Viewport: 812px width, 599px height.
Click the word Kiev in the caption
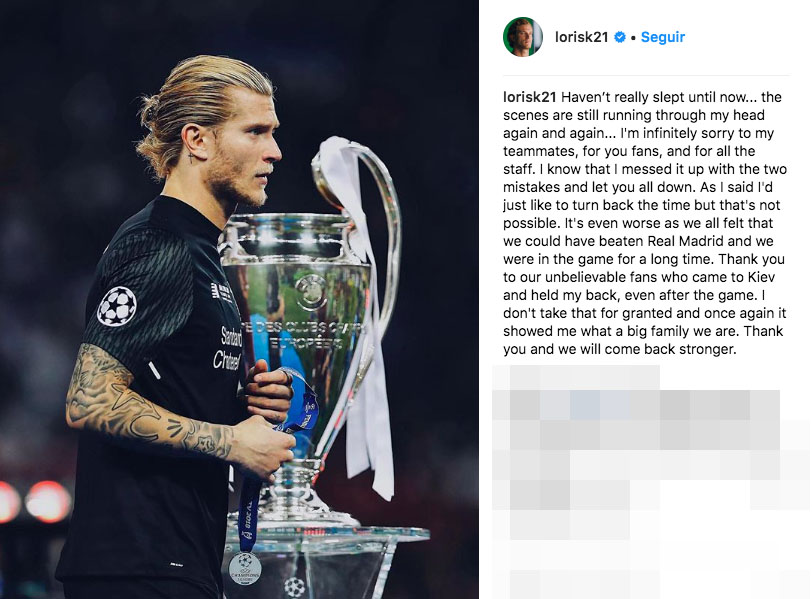(761, 277)
